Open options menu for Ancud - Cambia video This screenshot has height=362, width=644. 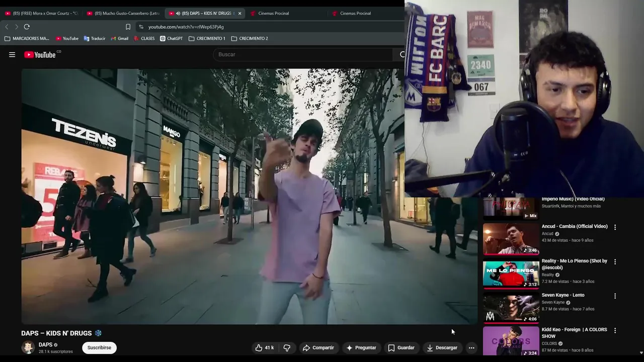[x=615, y=227]
